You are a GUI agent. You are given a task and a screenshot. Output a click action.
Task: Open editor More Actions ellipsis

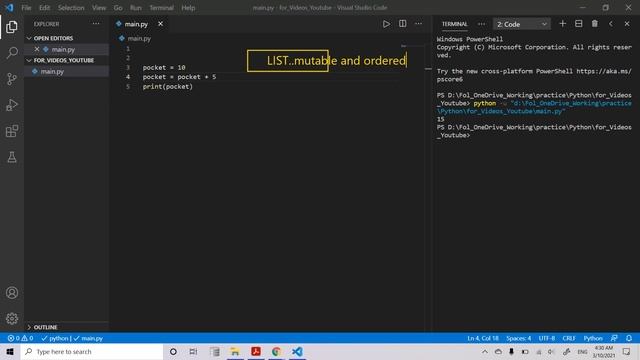[418, 24]
